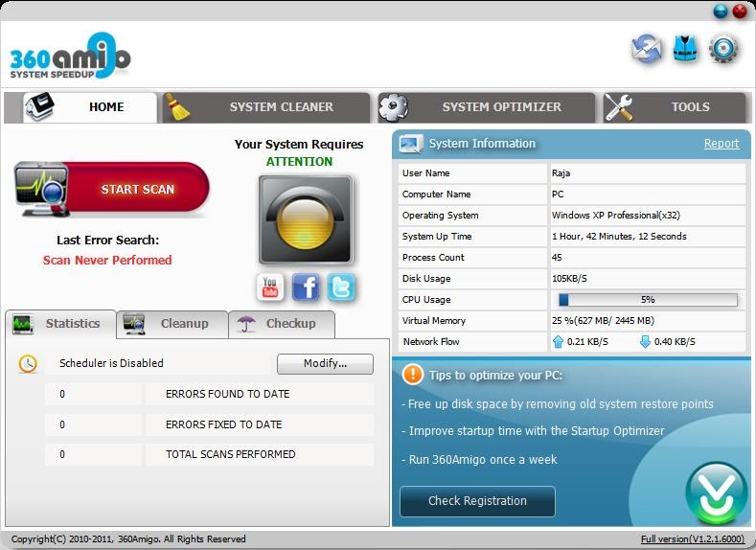Click the network upload arrow icon

(x=558, y=342)
